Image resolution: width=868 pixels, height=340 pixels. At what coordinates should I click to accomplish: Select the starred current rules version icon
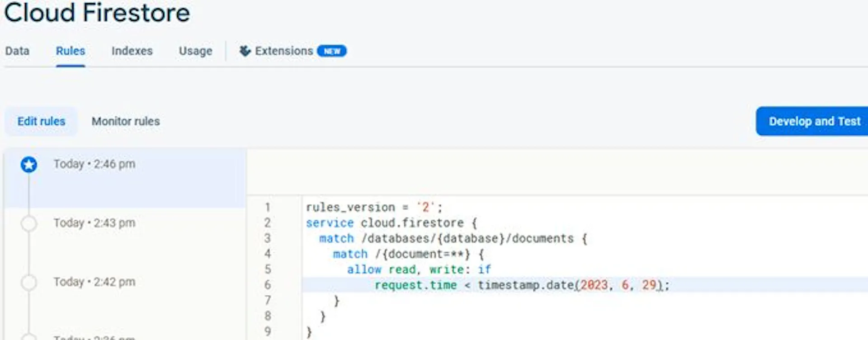[29, 165]
